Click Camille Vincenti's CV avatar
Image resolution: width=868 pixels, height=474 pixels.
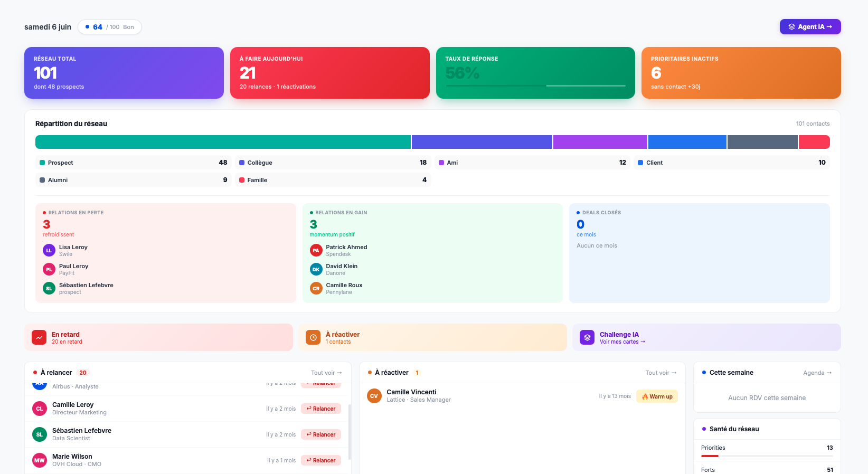[x=374, y=396]
